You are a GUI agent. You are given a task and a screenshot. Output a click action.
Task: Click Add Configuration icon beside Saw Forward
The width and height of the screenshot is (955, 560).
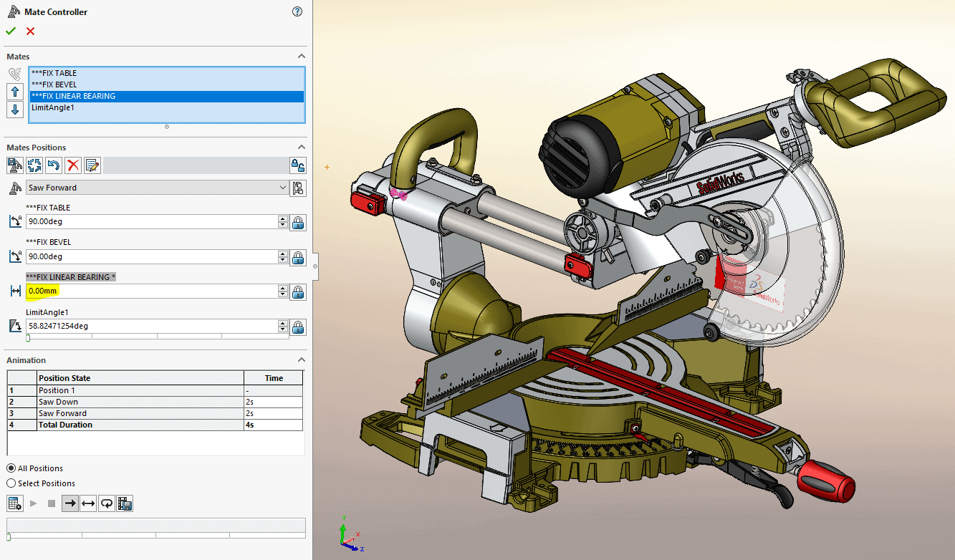click(x=298, y=188)
